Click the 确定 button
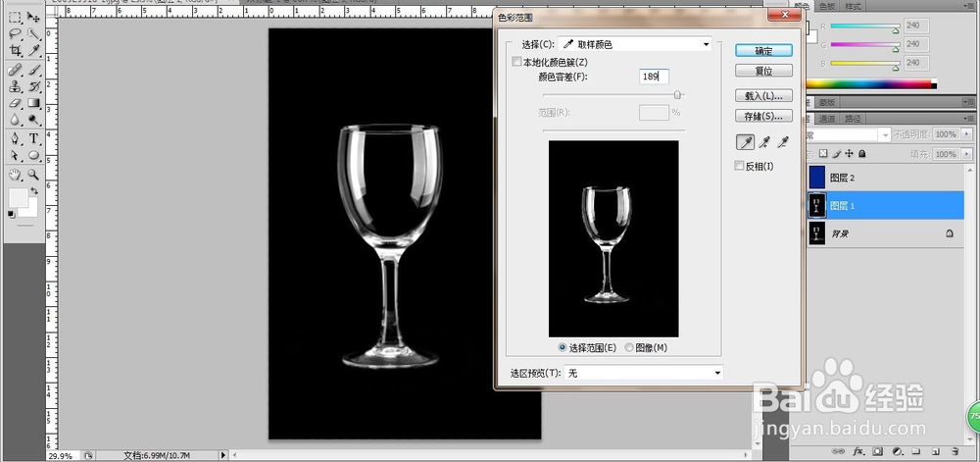Screen dimensions: 980x462 coord(763,51)
